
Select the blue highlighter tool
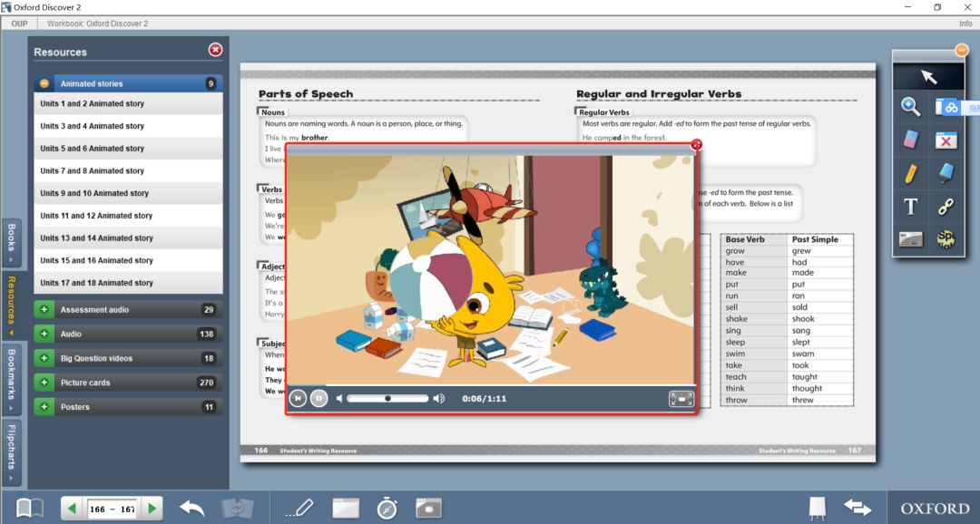(946, 173)
